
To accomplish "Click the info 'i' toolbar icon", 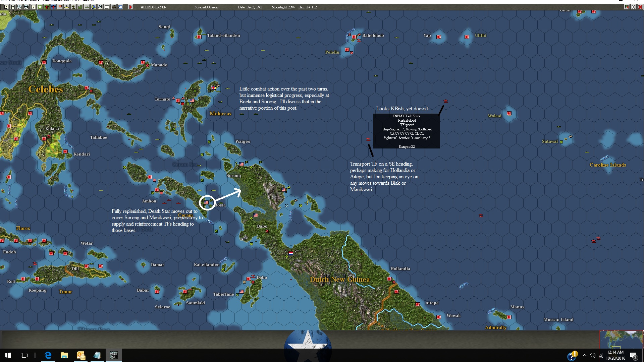I will [x=33, y=7].
